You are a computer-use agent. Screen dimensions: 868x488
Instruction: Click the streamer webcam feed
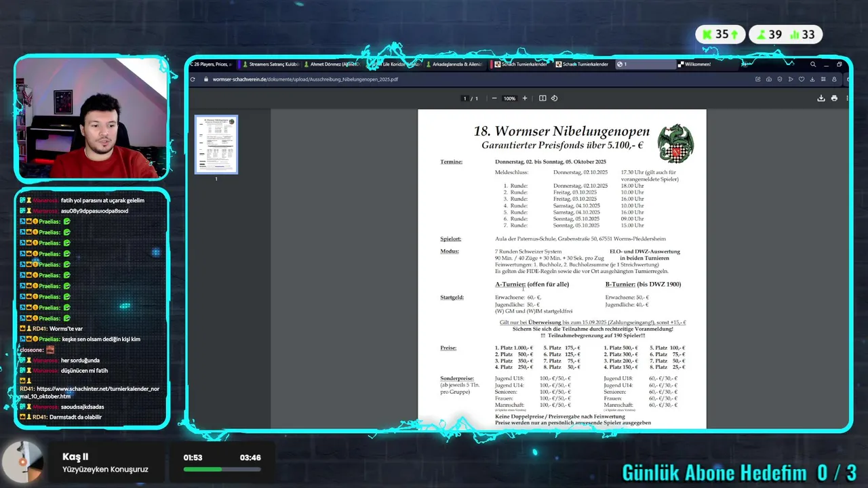[92, 118]
